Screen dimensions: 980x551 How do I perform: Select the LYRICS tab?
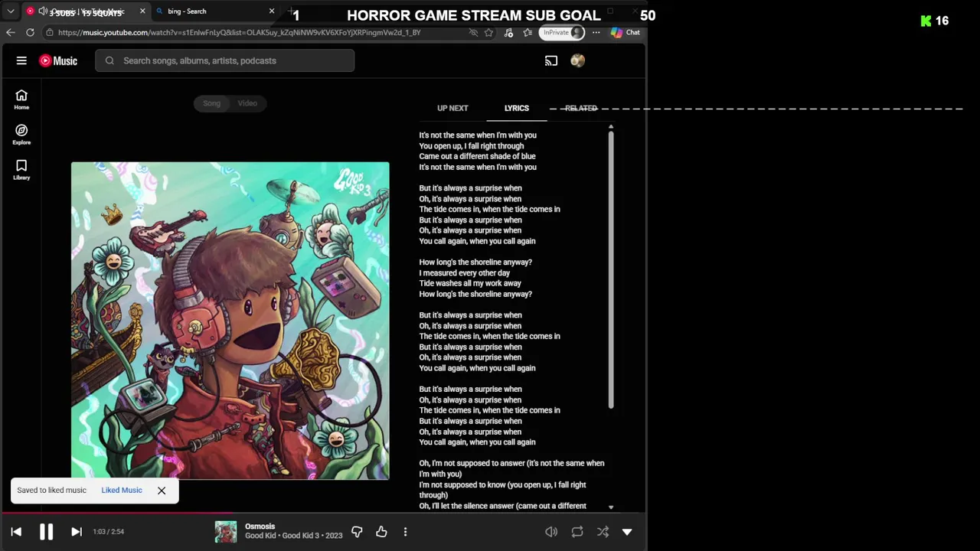click(517, 108)
